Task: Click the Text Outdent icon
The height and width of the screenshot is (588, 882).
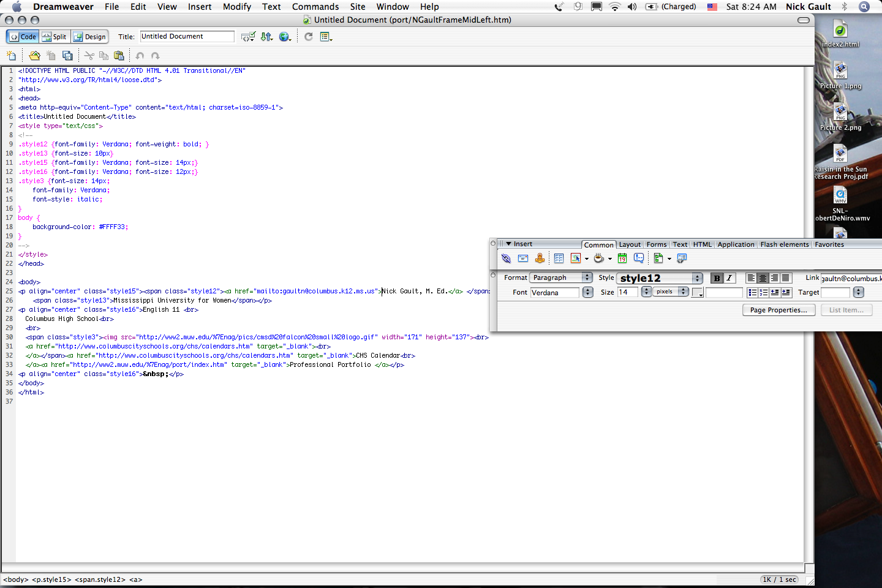Action: 775,293
